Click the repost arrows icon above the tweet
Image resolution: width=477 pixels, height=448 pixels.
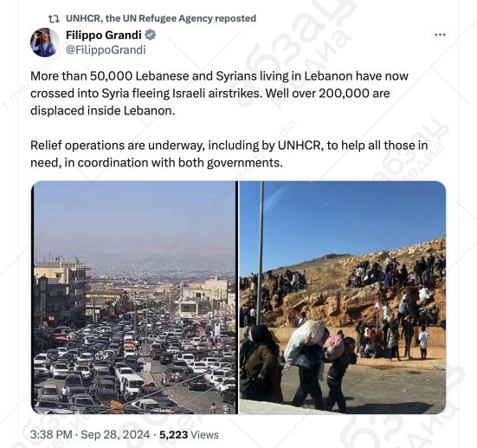54,19
